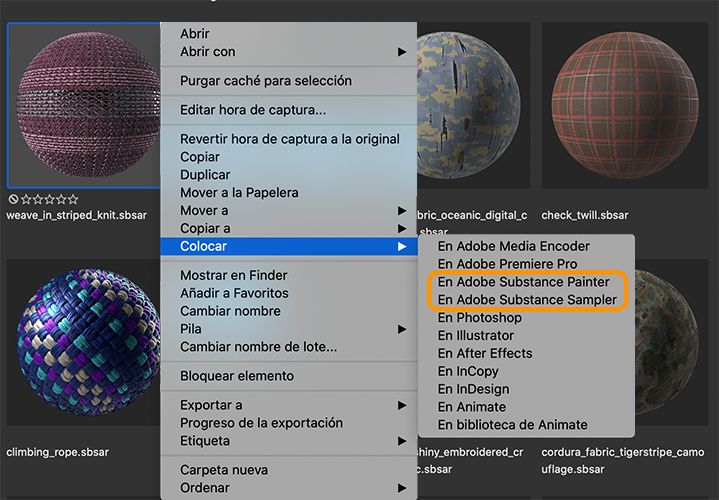Select Purgar caché para selección
Viewport: 719px width, 500px height.
point(288,81)
